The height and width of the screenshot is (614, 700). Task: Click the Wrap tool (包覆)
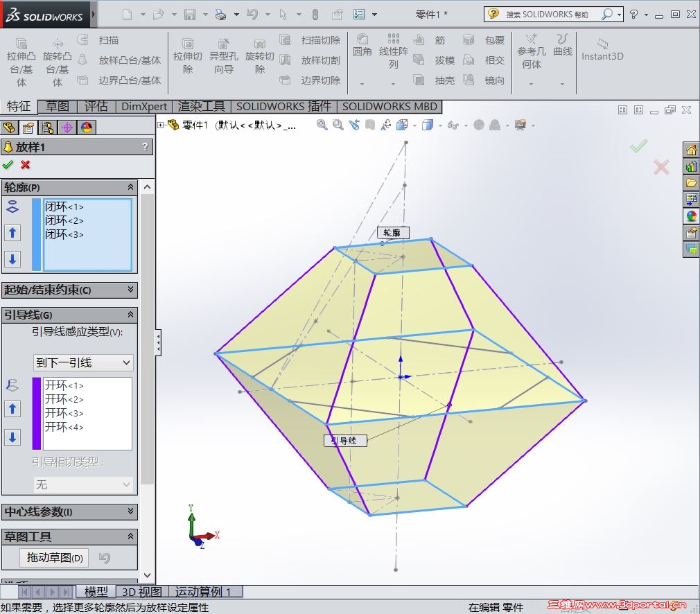484,40
